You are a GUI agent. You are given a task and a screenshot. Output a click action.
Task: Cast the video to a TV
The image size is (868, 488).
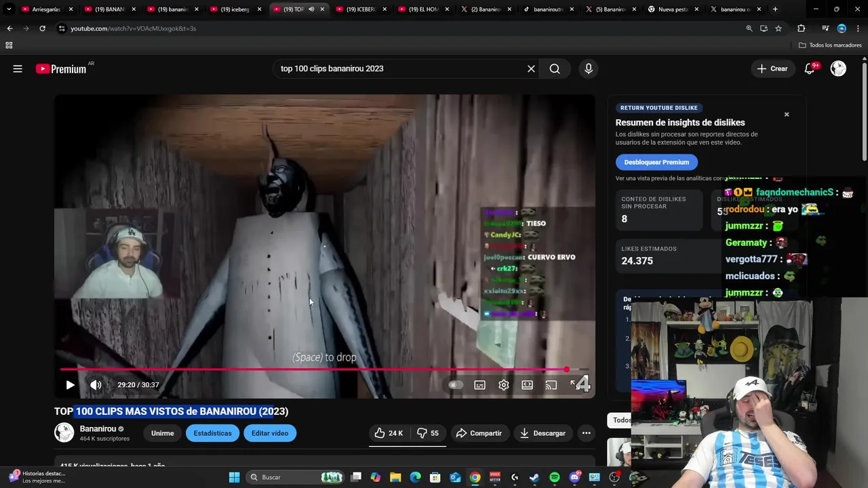(551, 385)
